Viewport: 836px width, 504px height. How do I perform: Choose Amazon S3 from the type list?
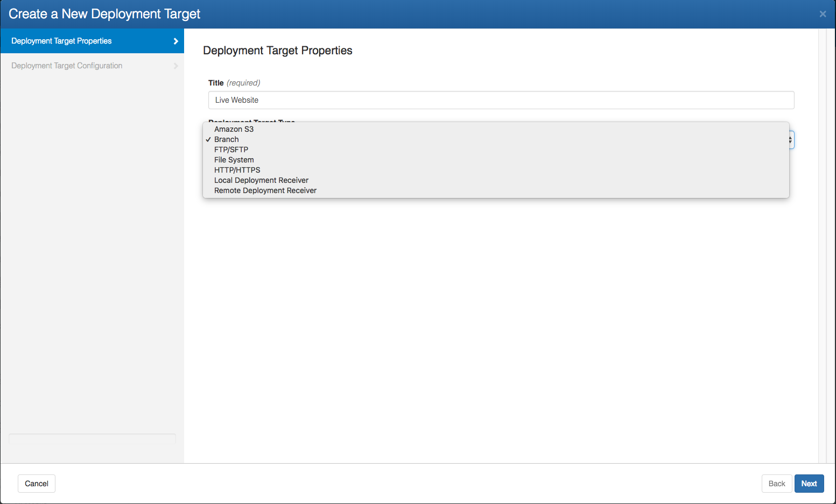(234, 129)
